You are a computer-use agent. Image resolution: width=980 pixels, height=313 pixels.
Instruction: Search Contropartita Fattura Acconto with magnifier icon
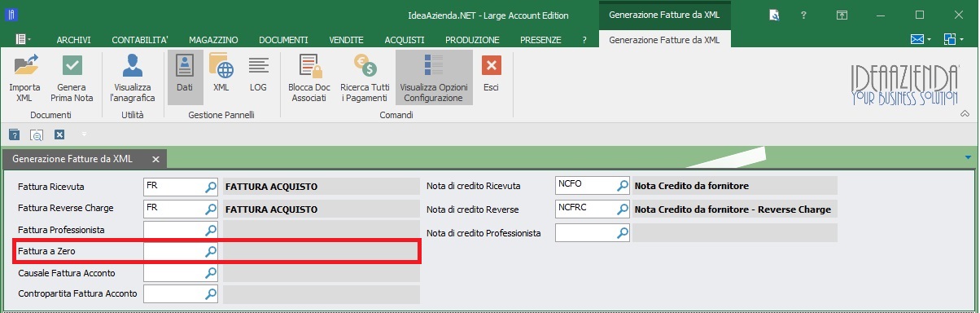[211, 293]
